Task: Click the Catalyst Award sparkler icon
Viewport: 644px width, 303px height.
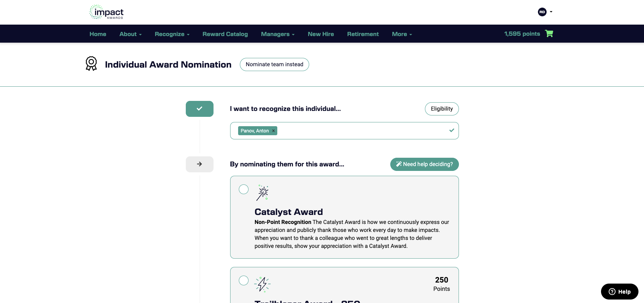Action: click(262, 193)
